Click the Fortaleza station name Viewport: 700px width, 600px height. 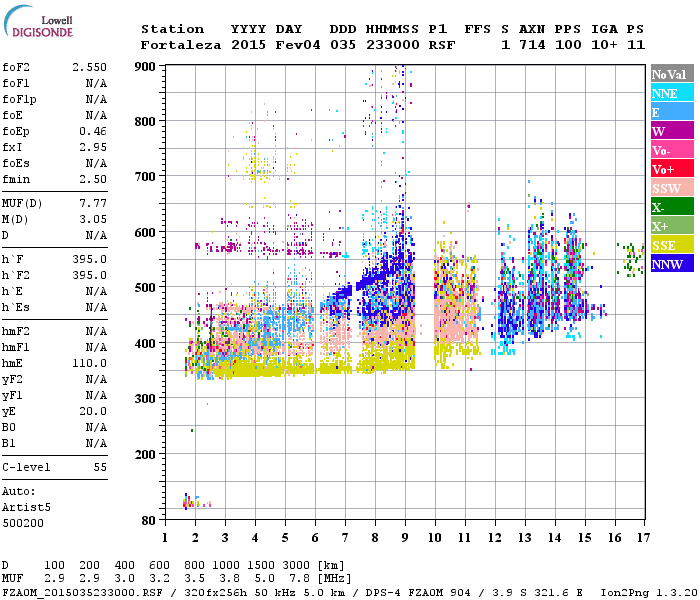(x=181, y=45)
